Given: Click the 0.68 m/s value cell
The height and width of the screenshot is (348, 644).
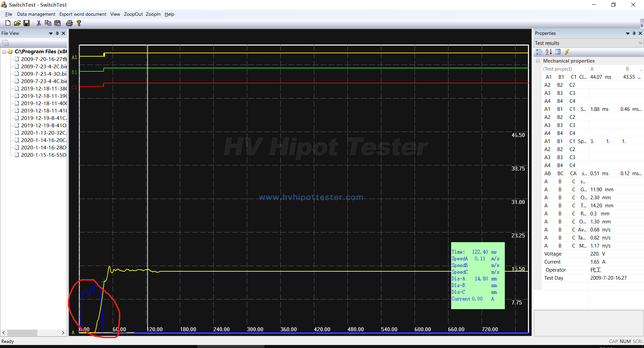Looking at the screenshot, I should tap(600, 230).
